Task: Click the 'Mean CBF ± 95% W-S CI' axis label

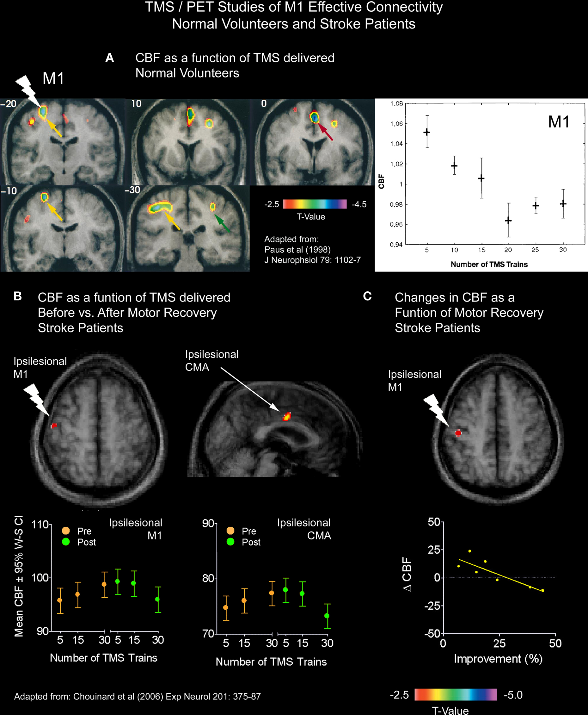Action: click(x=19, y=576)
